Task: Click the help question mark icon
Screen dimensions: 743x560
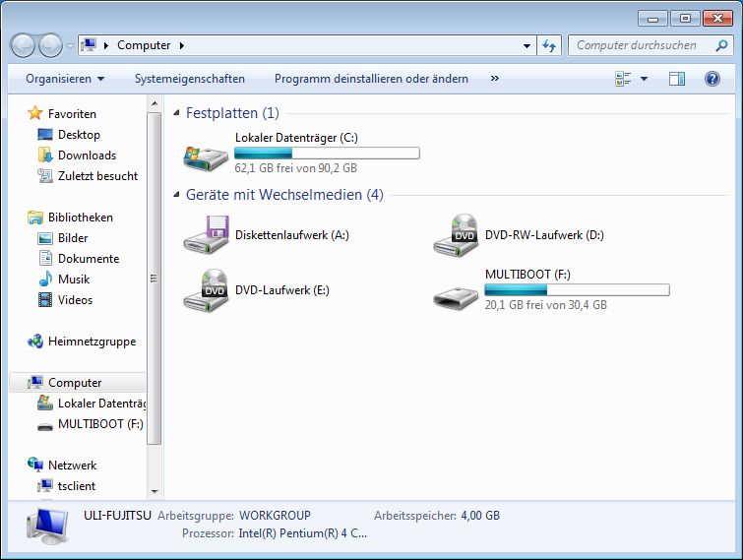Action: tap(712, 79)
